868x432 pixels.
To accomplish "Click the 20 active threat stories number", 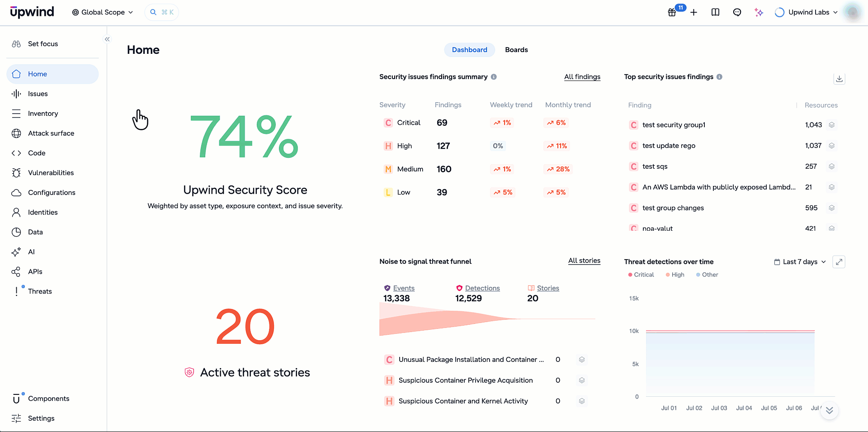I will tap(245, 327).
